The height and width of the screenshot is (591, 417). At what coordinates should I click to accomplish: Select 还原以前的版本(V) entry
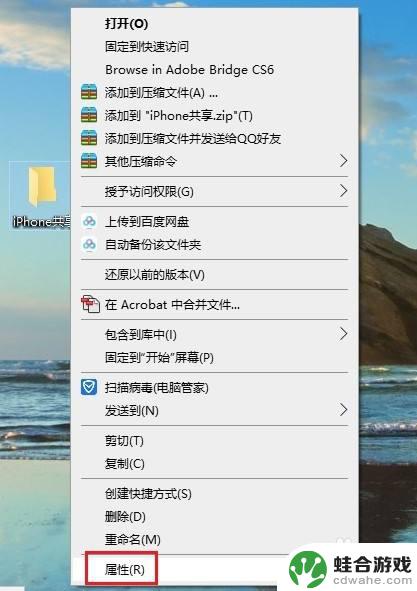click(x=155, y=274)
